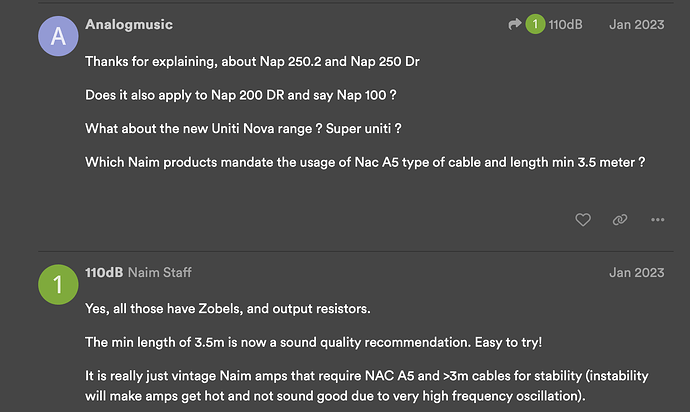690x412 pixels.
Task: Click the line about min length of 3.5m
Action: (x=313, y=342)
